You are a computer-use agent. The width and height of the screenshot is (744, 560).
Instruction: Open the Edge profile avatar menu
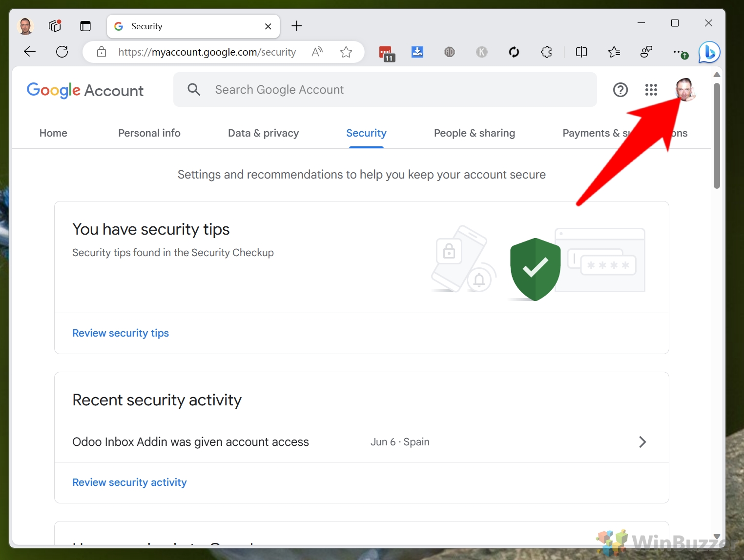click(25, 26)
